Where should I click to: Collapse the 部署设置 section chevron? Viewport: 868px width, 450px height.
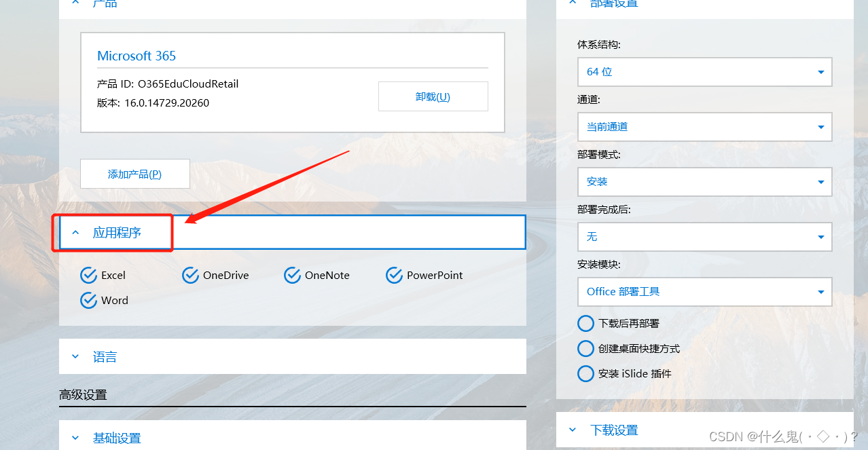pos(572,3)
